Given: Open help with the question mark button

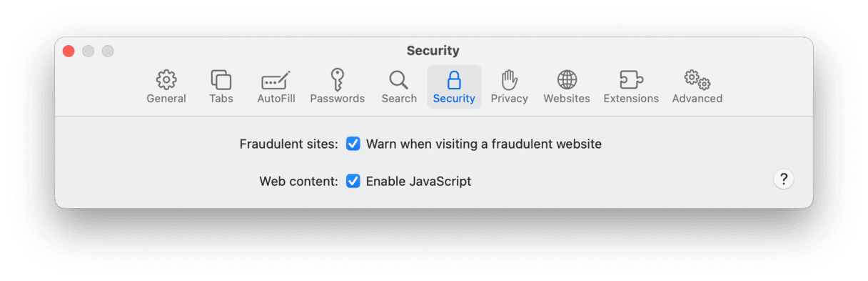Looking at the screenshot, I should tap(783, 179).
